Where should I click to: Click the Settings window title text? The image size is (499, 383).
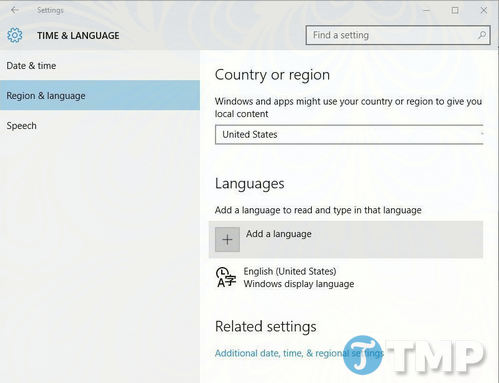pos(50,10)
